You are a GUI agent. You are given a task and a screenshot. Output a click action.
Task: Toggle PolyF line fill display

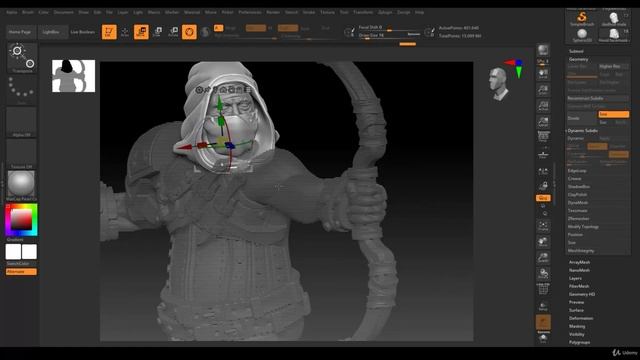tap(543, 289)
